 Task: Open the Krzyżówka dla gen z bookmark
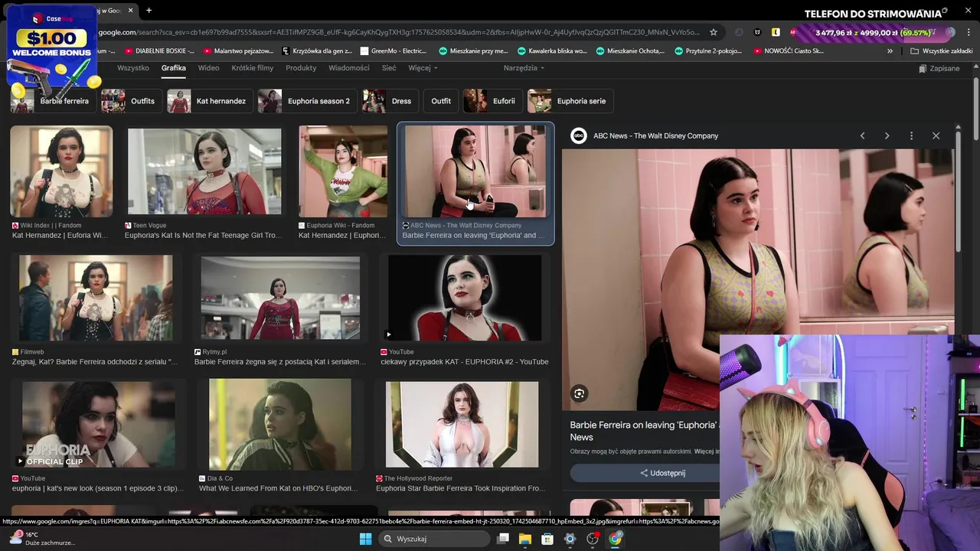pos(317,51)
